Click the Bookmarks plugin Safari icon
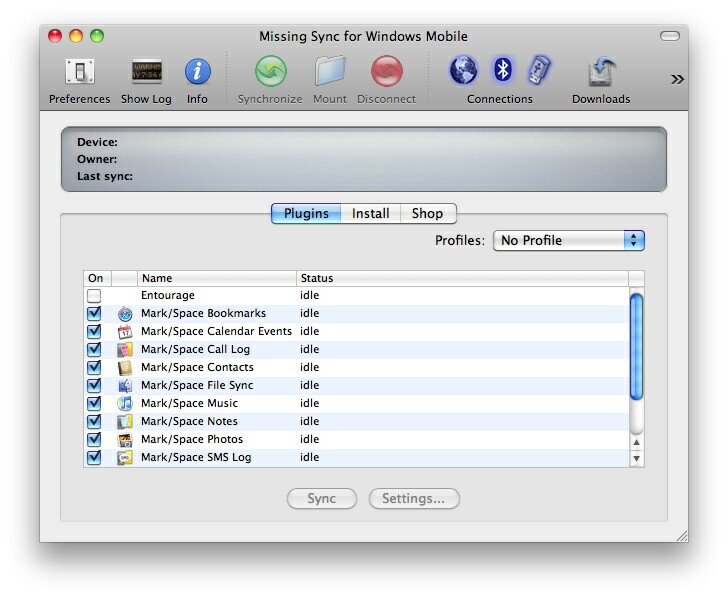This screenshot has height=597, width=728. [124, 314]
